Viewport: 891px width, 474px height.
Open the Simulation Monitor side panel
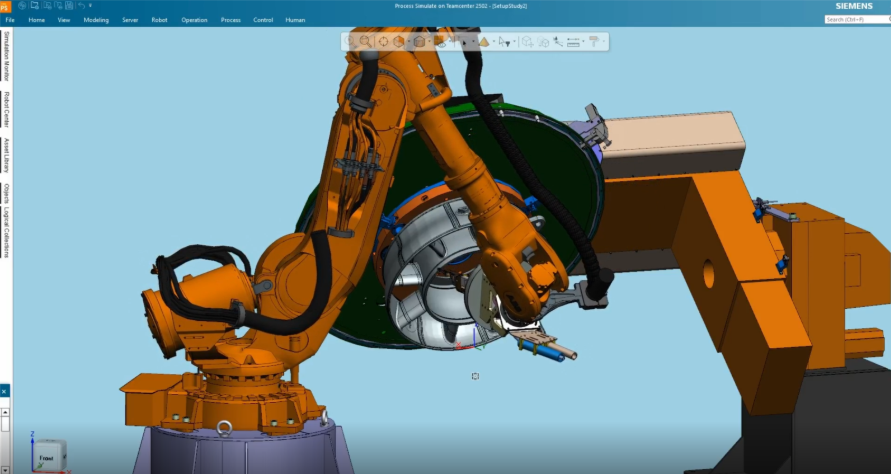pyautogui.click(x=6, y=56)
